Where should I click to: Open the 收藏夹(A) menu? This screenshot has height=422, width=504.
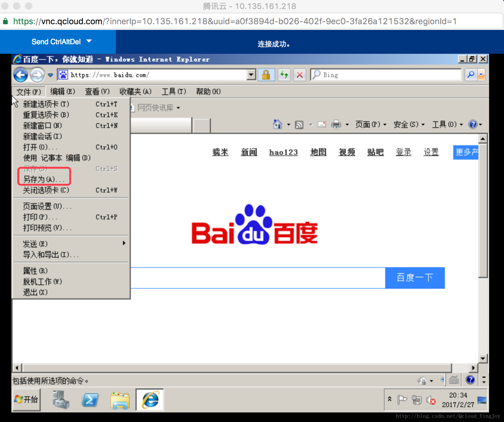135,92
